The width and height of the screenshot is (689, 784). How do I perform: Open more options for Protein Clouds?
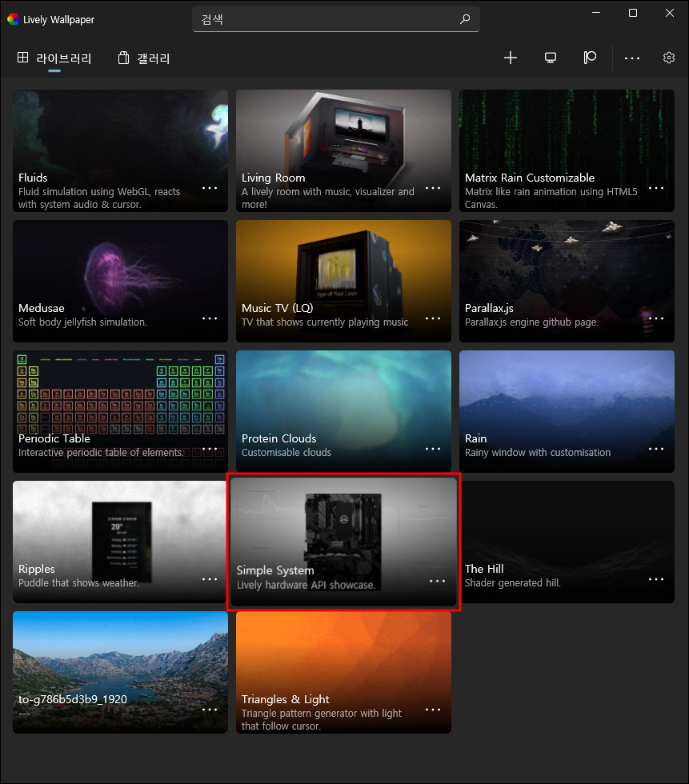point(432,449)
